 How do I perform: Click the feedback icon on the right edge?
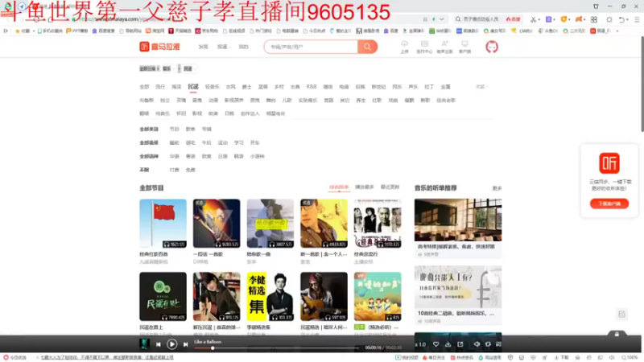click(621, 315)
